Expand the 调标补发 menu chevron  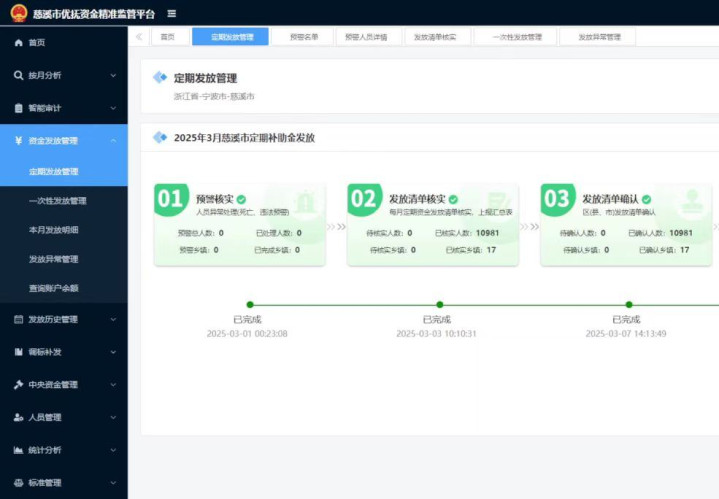tap(113, 352)
